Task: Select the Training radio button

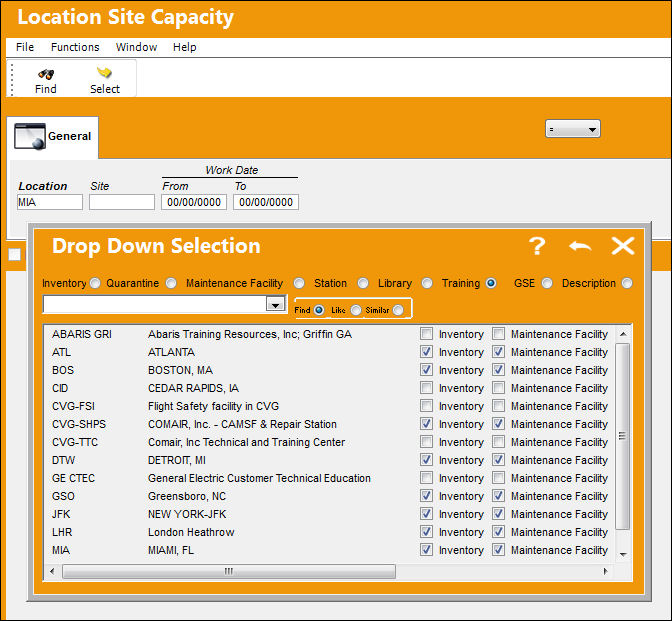Action: [x=491, y=283]
